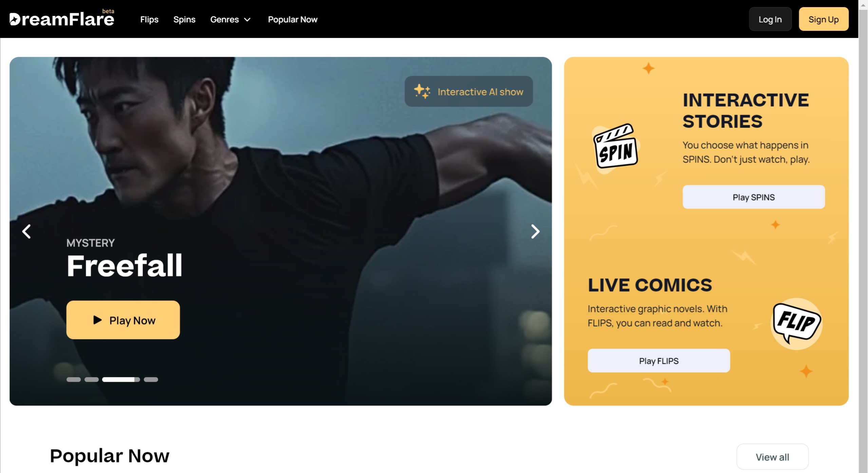The height and width of the screenshot is (473, 868).
Task: Click the right carousel arrow icon
Action: [535, 231]
